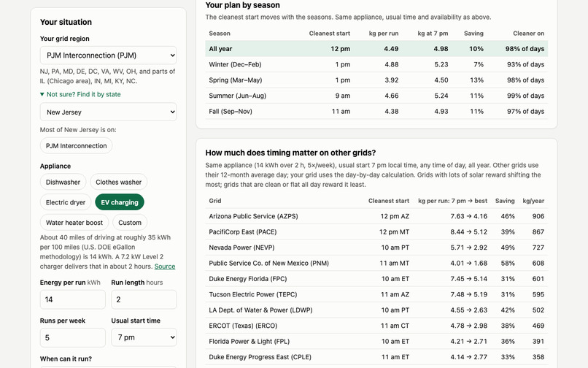Click the '4.49' kg per run in All year row
Screen dimensions: 588x368
[392, 49]
